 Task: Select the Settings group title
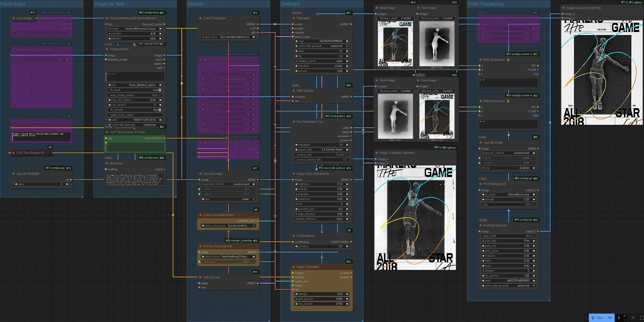(x=290, y=4)
